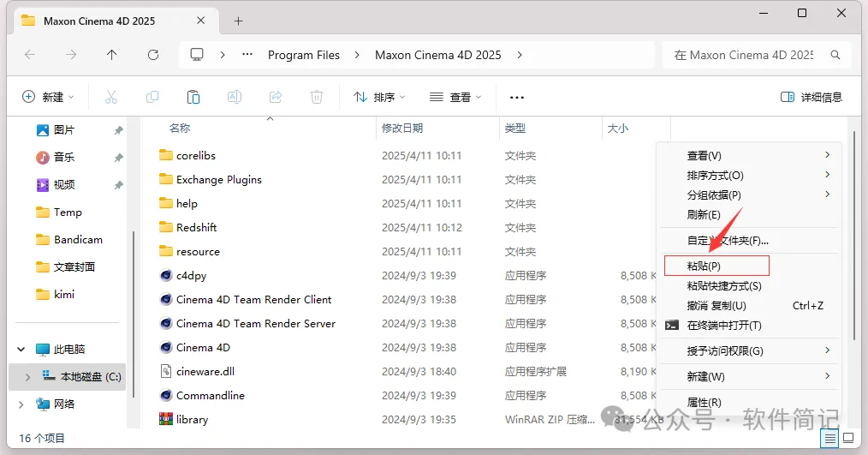Toggle the Details pane button
Image resolution: width=868 pixels, height=455 pixels.
(811, 98)
